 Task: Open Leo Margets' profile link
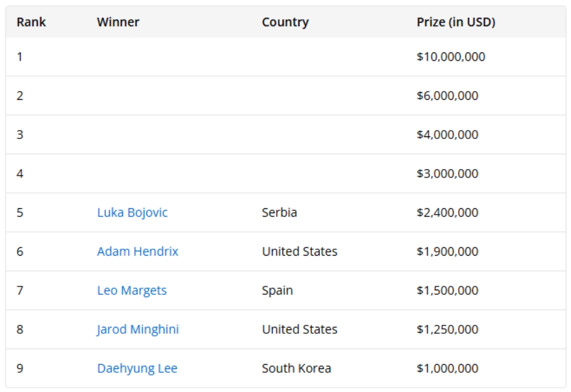click(132, 290)
